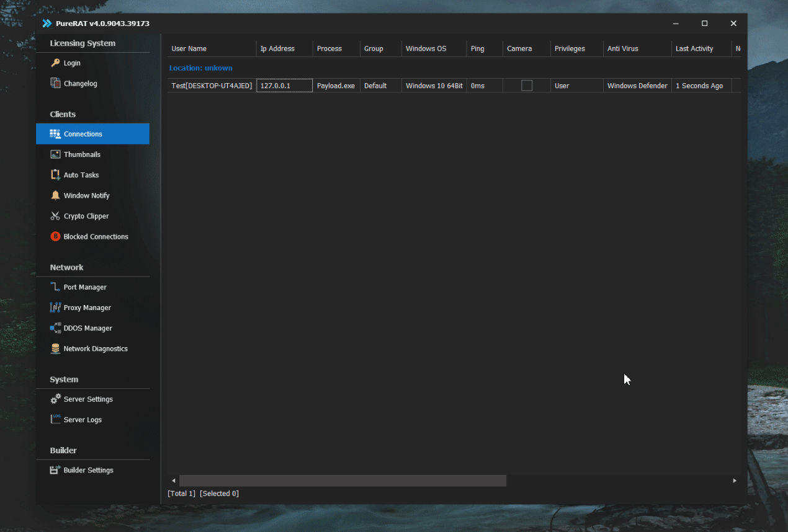
Task: Click the '1 Seconds Ago' cell
Action: (701, 86)
